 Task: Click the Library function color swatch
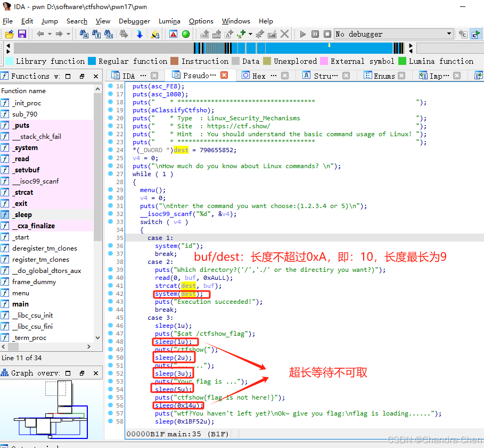click(10, 61)
